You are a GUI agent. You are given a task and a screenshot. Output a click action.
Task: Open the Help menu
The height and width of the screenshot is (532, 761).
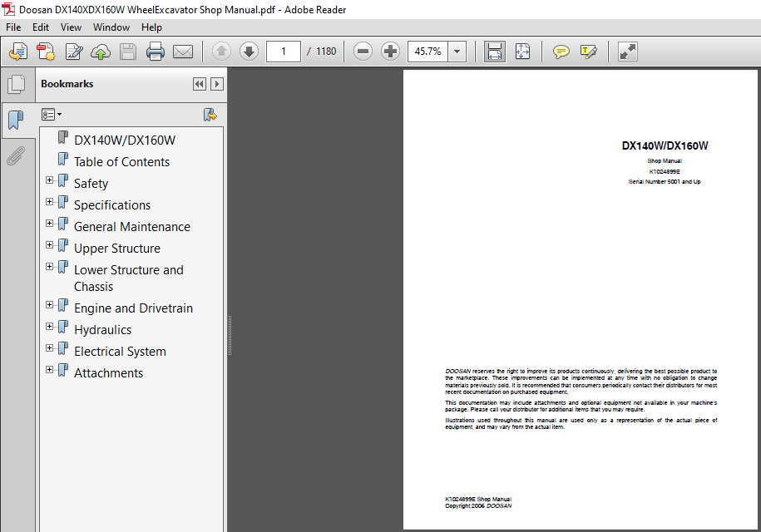(x=151, y=27)
